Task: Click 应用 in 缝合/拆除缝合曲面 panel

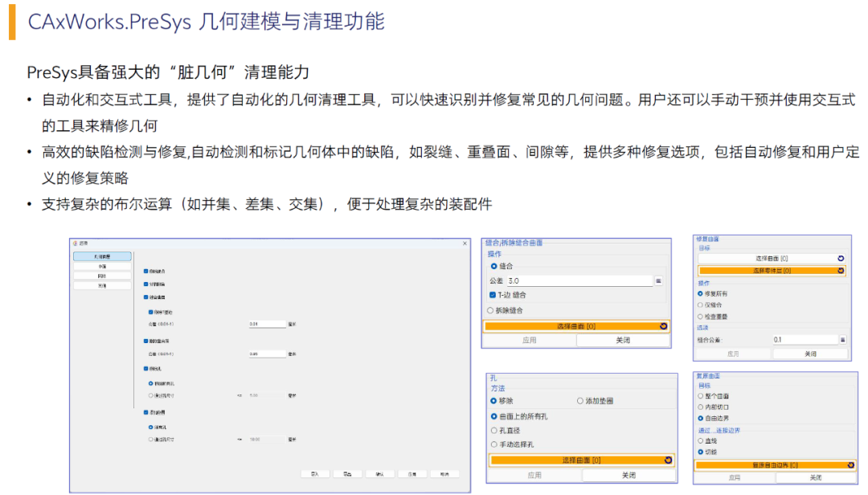Action: point(529,341)
